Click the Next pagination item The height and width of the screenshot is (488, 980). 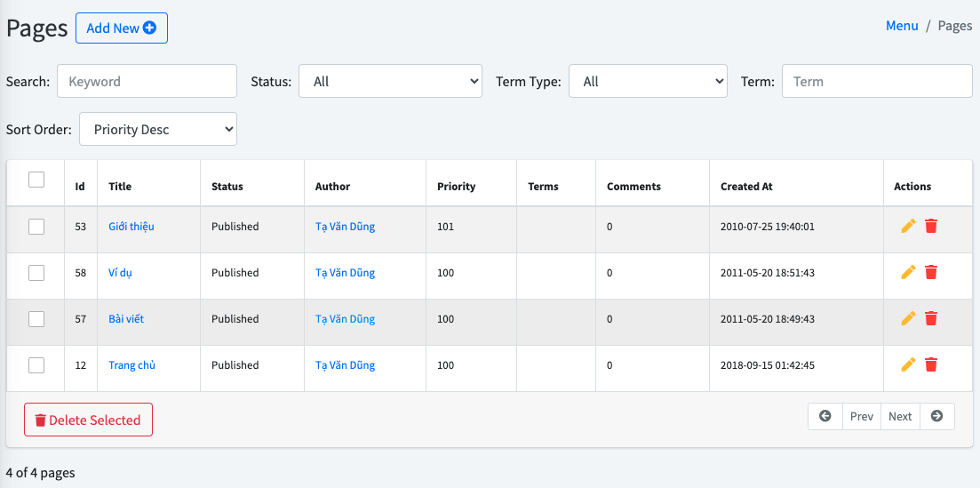(900, 416)
